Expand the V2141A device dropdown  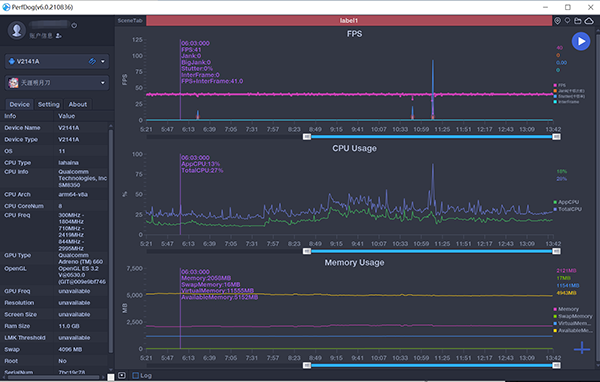[103, 61]
